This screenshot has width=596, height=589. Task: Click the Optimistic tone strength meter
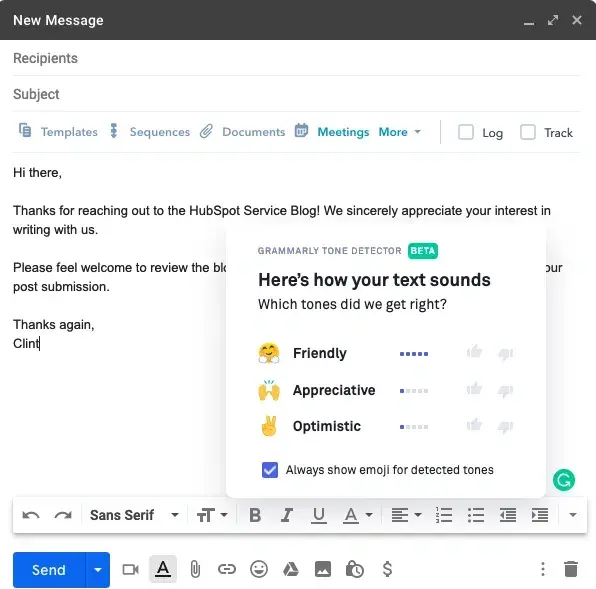414,427
